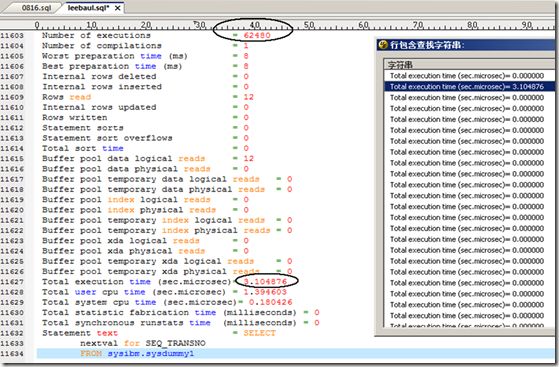Click the 'Total sort time' line
Image resolution: width=559 pixels, height=367 pixels.
pyautogui.click(x=83, y=148)
